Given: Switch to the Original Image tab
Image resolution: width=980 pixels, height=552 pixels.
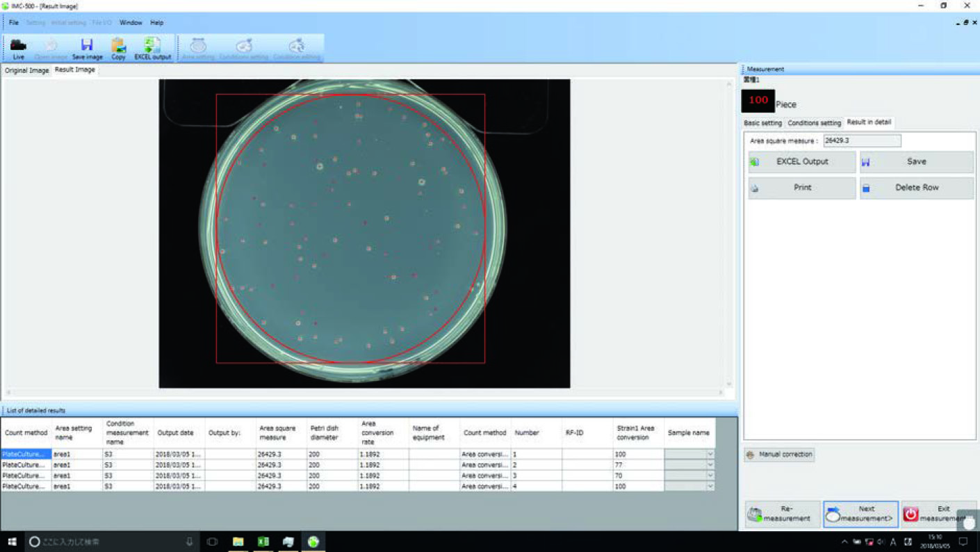Looking at the screenshot, I should click(26, 70).
